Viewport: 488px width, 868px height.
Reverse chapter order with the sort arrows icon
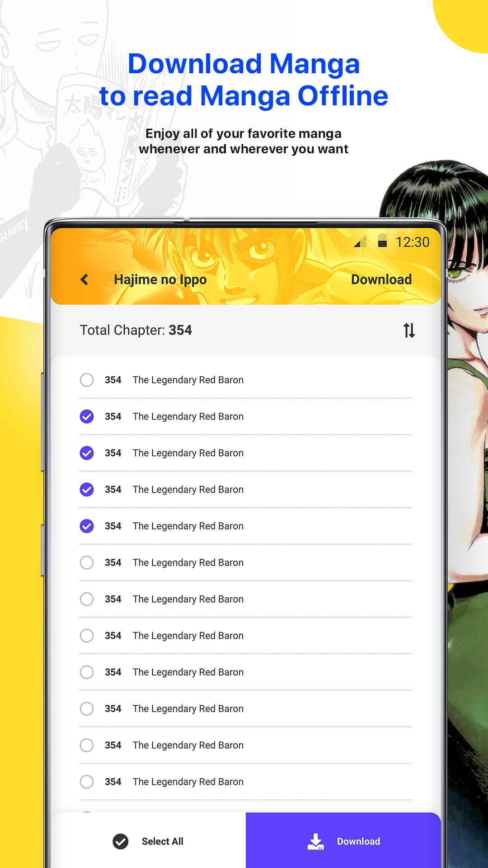click(409, 330)
